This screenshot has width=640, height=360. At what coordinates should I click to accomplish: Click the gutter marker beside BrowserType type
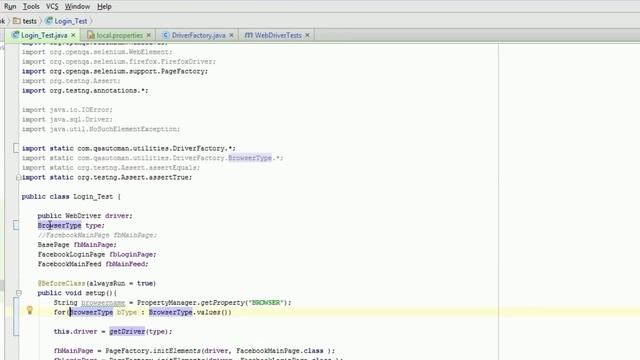pos(16,225)
